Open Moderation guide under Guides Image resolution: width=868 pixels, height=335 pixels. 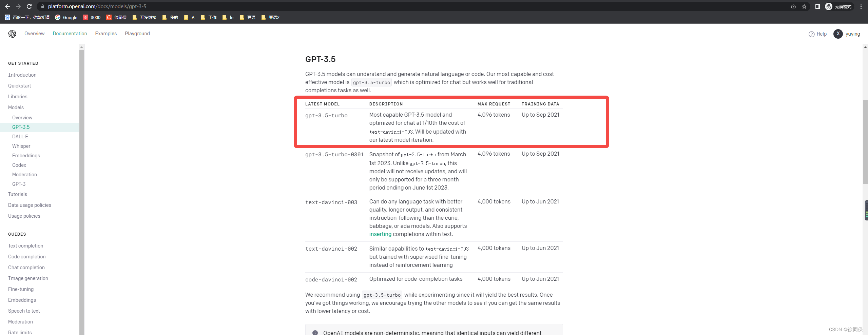(x=21, y=322)
